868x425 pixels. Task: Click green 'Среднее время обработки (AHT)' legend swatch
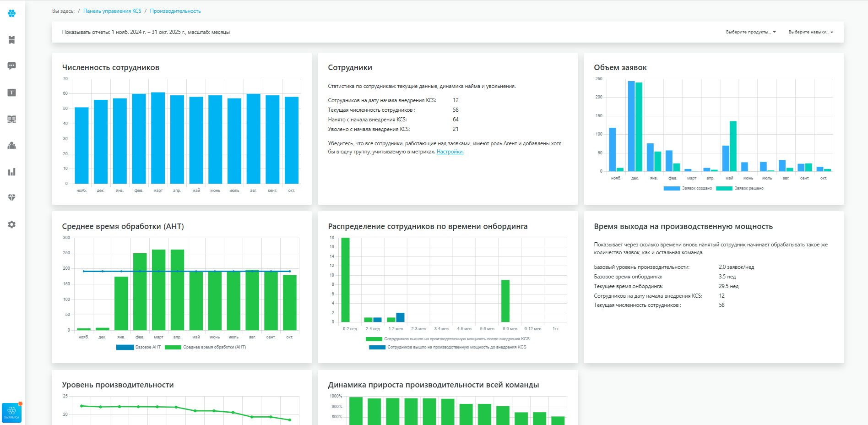(173, 347)
